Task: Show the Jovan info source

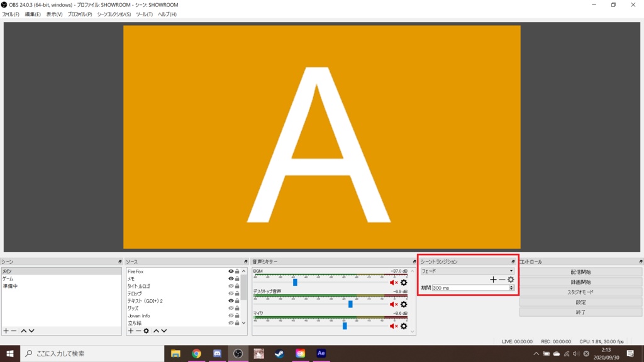Action: 231,315
